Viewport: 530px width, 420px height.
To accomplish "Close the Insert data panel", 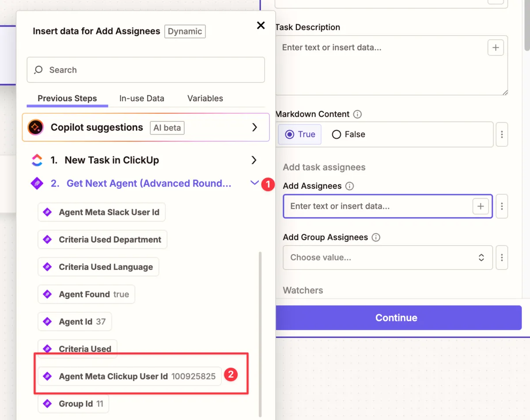I will click(x=261, y=26).
